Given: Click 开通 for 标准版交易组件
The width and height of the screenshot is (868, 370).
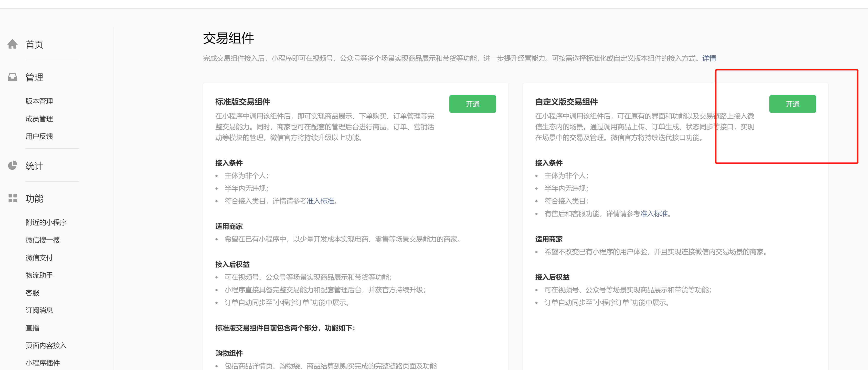Looking at the screenshot, I should 472,104.
